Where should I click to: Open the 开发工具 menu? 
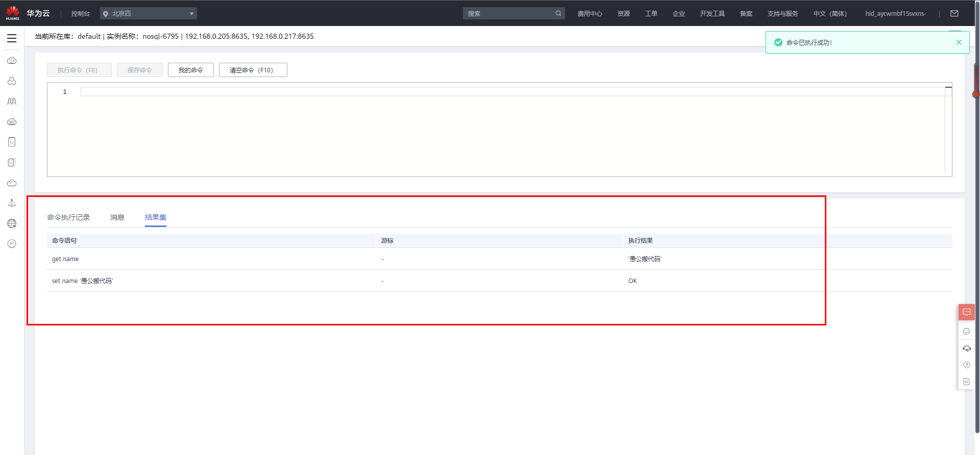[x=713, y=14]
